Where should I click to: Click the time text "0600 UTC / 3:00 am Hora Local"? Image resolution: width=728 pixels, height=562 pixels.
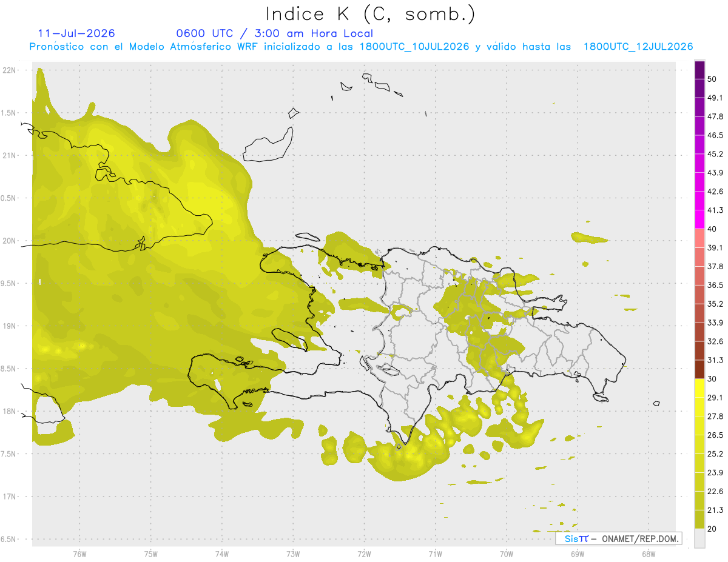point(275,33)
